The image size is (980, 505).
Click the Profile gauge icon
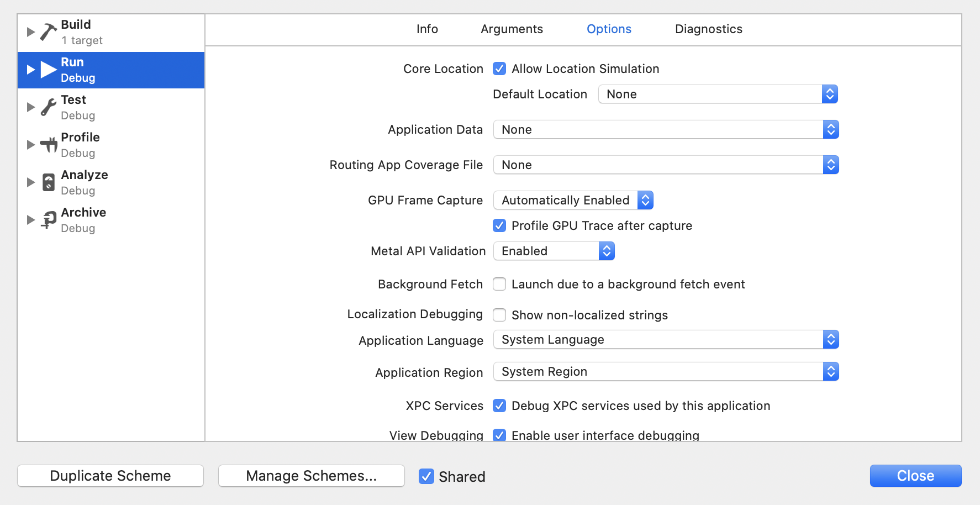coord(48,144)
